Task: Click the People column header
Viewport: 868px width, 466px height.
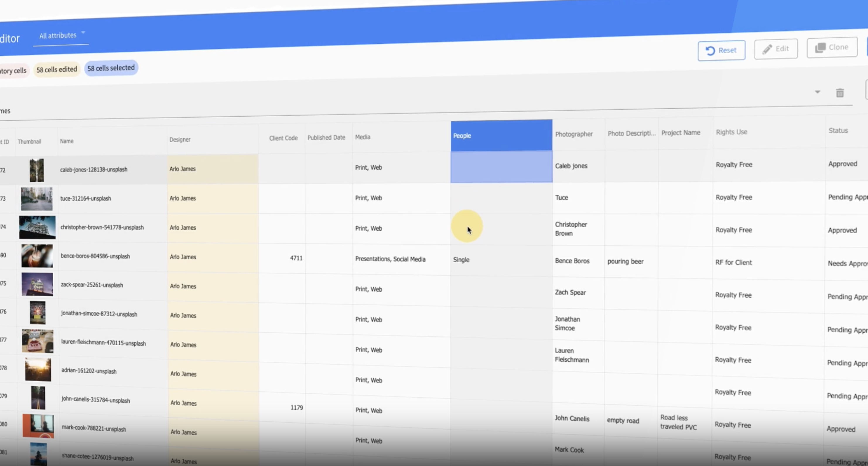Action: 501,136
